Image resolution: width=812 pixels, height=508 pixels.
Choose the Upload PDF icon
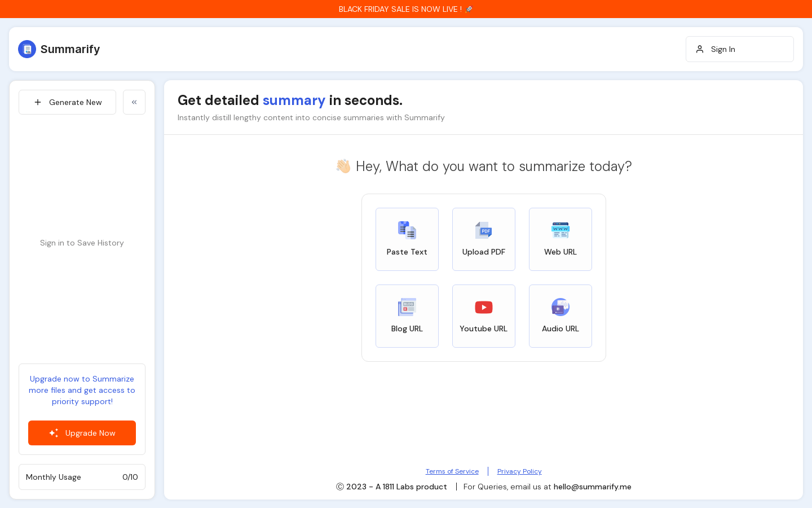pos(484,230)
